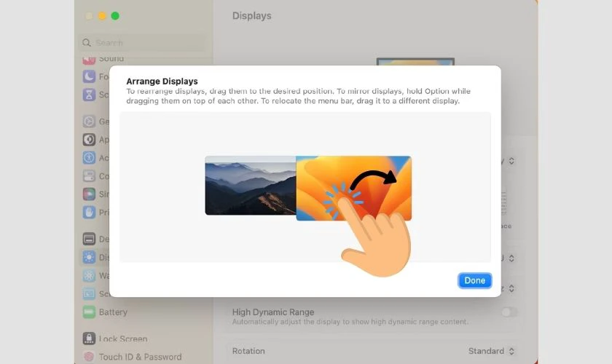Select the Displays sun icon
The height and width of the screenshot is (364, 612).
pyautogui.click(x=89, y=257)
